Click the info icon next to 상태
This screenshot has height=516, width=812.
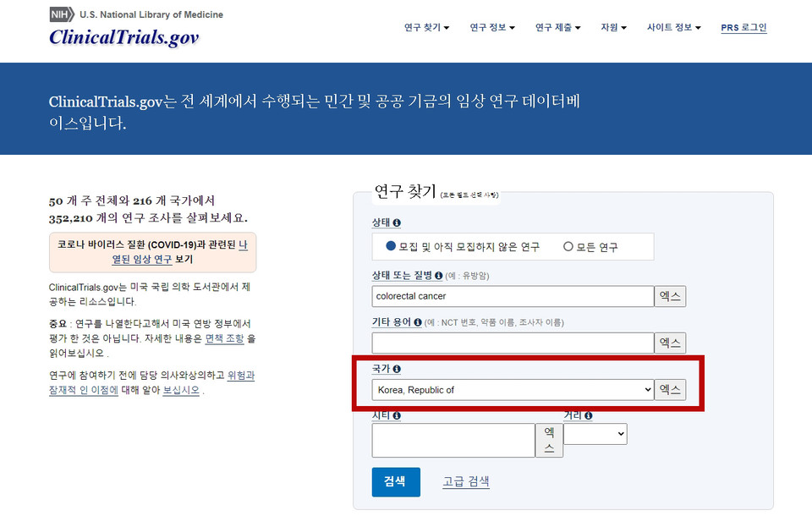[x=397, y=222]
